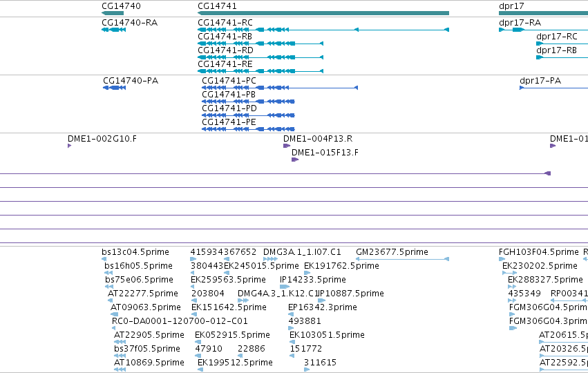Viewport: 588px width, 373px height.
Task: Select the DME1-015F13.F clone end label
Action: 325,153
